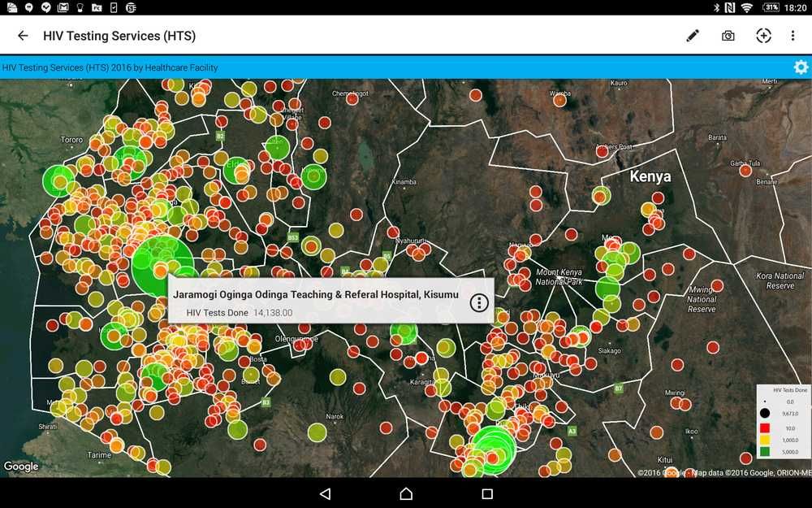
Task: Tap the add-location target icon
Action: [x=763, y=36]
